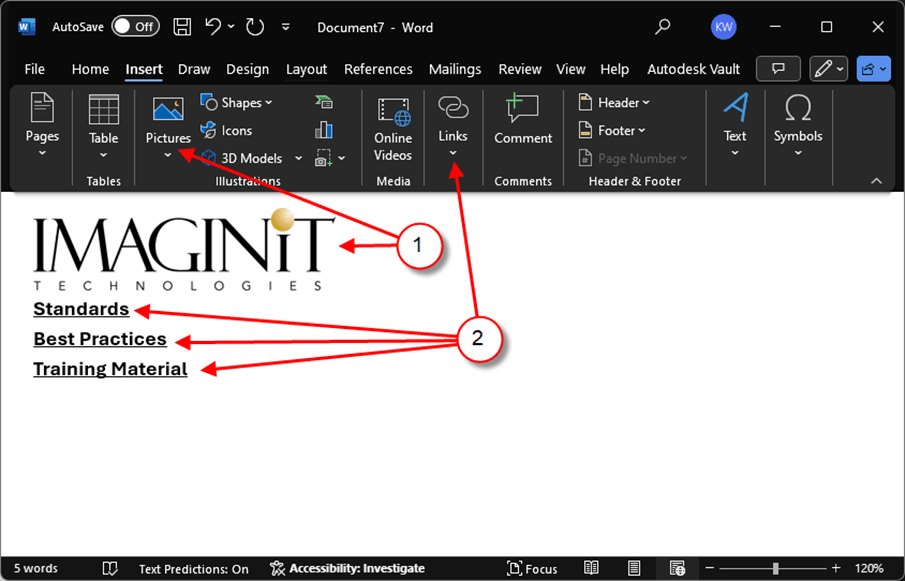905x581 pixels.
Task: Toggle the AutoSave switch
Action: [x=135, y=27]
